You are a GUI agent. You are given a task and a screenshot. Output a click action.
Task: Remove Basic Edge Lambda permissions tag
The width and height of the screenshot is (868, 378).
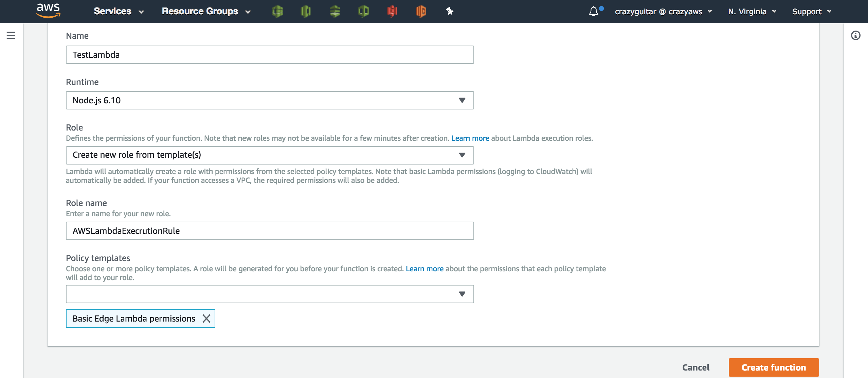click(x=206, y=319)
